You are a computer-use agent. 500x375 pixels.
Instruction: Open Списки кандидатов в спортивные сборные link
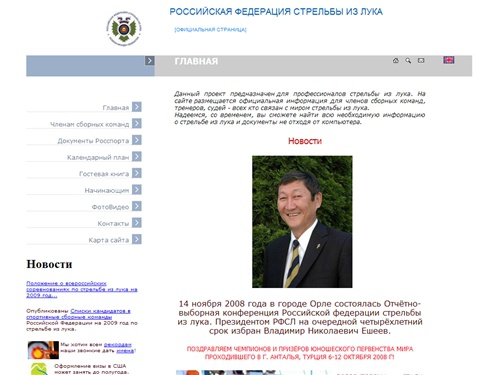[x=78, y=314]
